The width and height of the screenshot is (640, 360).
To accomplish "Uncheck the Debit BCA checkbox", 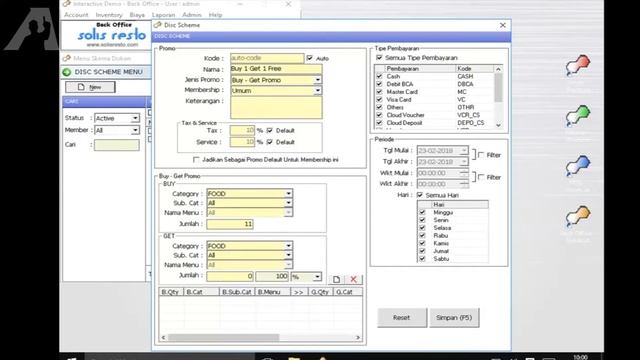I will [379, 84].
